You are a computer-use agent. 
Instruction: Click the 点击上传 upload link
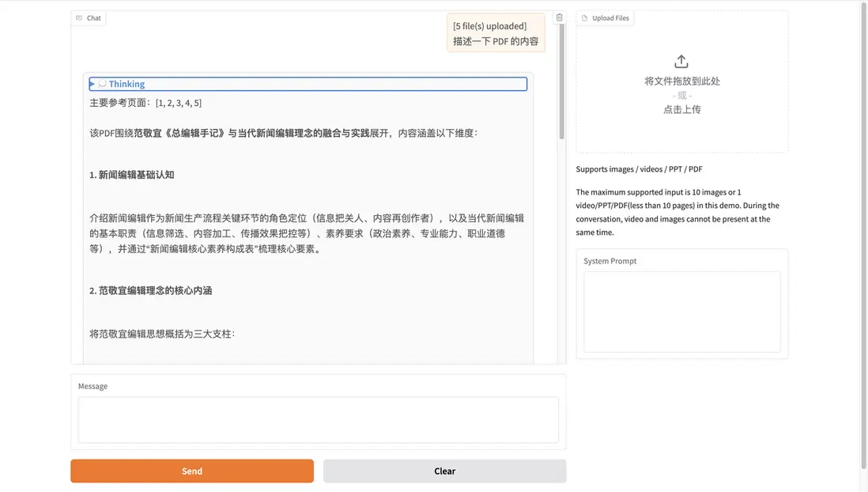pyautogui.click(x=682, y=109)
